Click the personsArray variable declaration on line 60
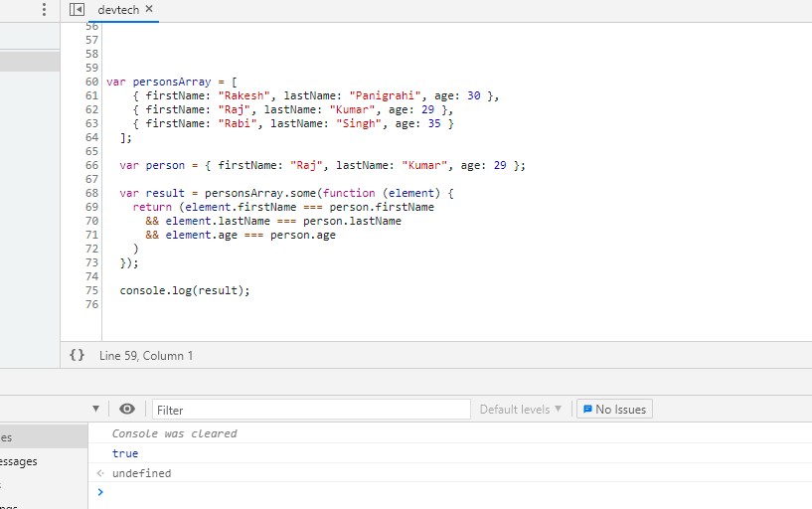Screen dimensions: 812x509 (x=172, y=82)
